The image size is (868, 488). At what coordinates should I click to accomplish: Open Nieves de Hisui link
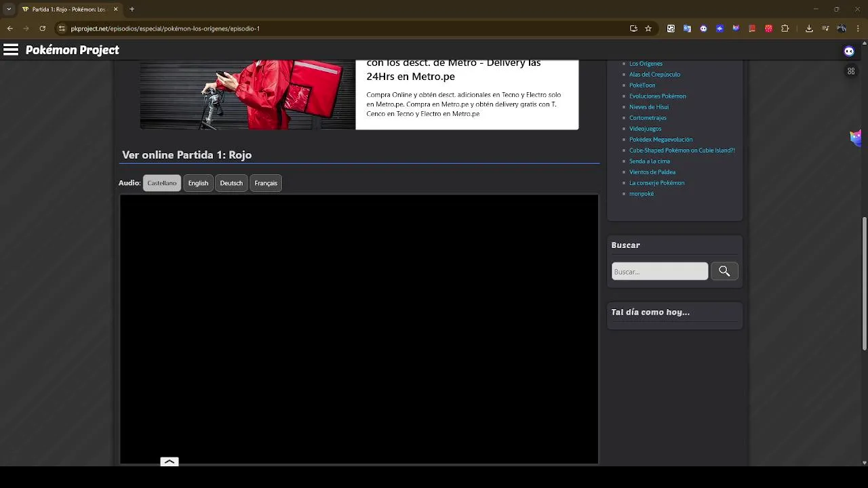pyautogui.click(x=649, y=107)
